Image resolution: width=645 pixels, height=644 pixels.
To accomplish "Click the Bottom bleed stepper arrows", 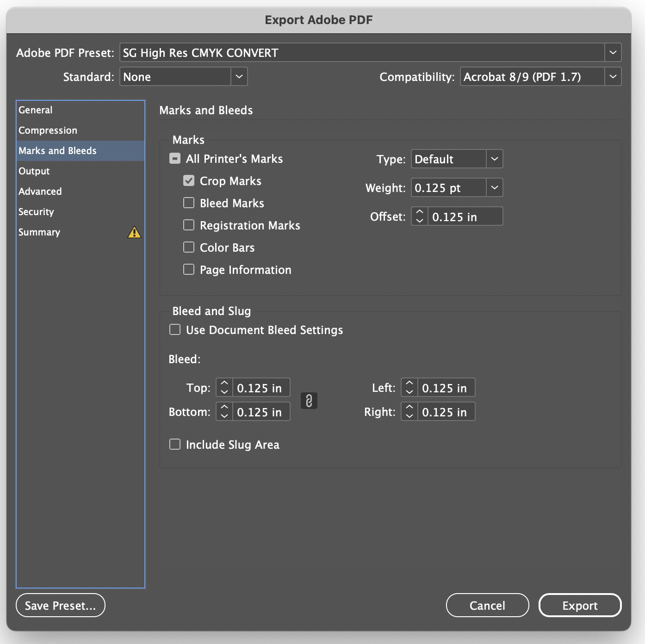I will (x=224, y=412).
